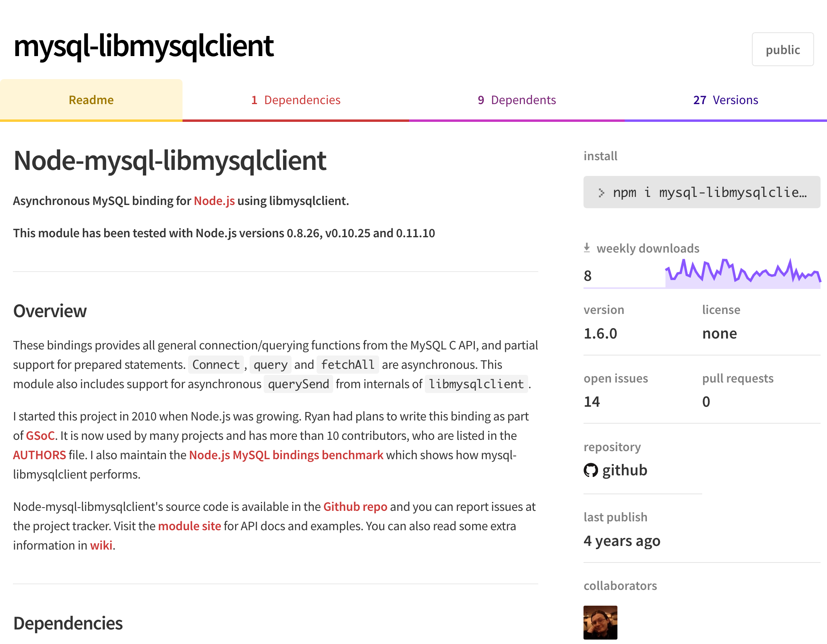View the 27 Versions tab
The height and width of the screenshot is (644, 827).
[726, 100]
